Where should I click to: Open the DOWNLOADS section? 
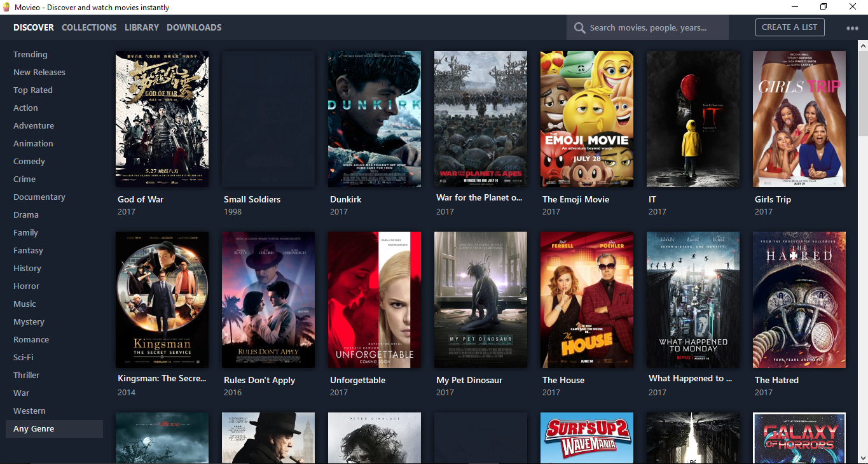tap(194, 27)
